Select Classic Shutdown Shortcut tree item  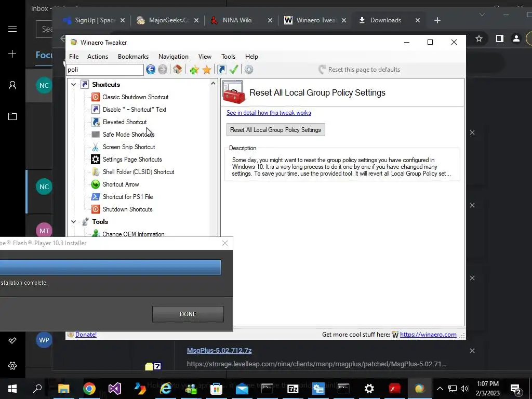pos(136,97)
